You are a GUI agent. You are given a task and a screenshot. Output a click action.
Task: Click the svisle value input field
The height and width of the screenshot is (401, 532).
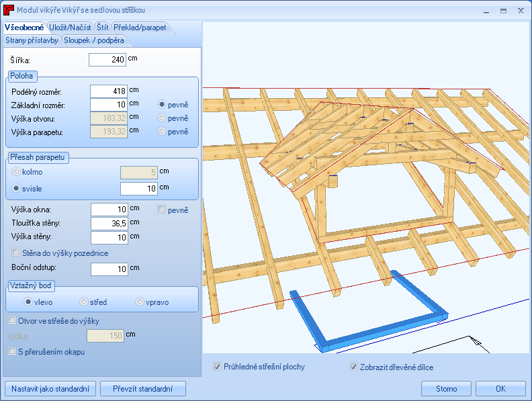139,189
